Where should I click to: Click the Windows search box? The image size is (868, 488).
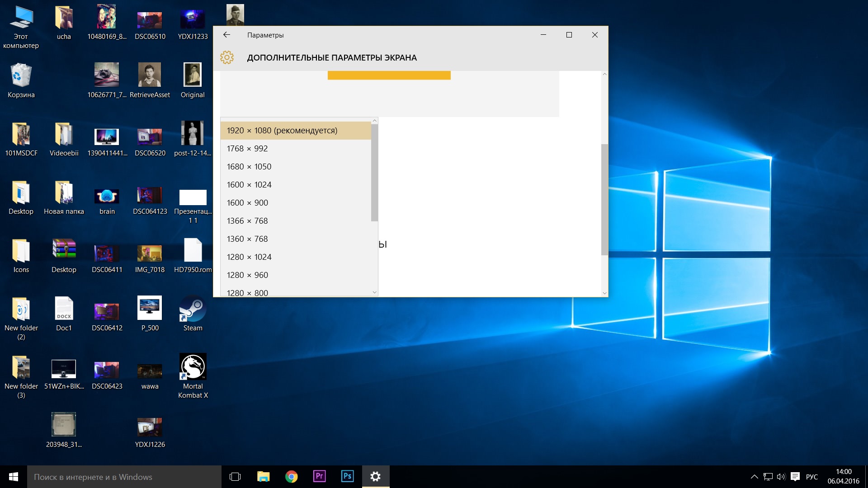(124, 477)
